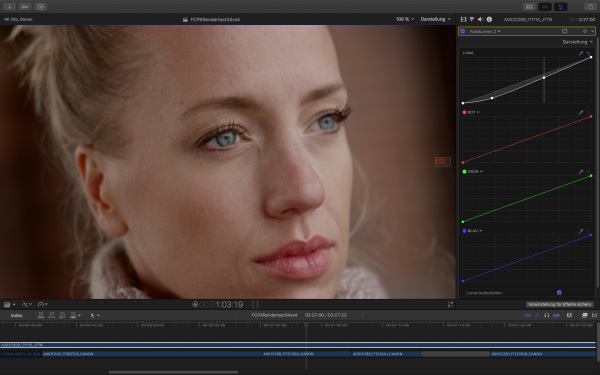Click the Share export icon

click(590, 7)
